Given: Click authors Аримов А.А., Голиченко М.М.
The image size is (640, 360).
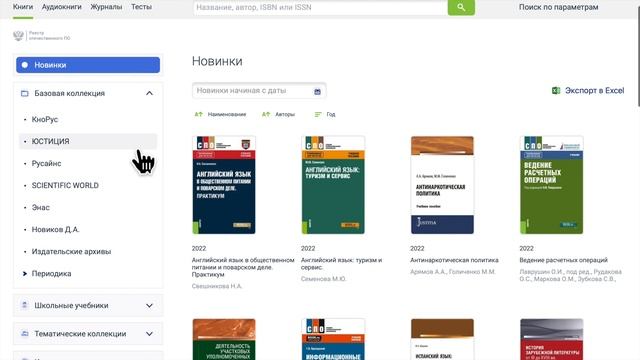Looking at the screenshot, I should [453, 271].
